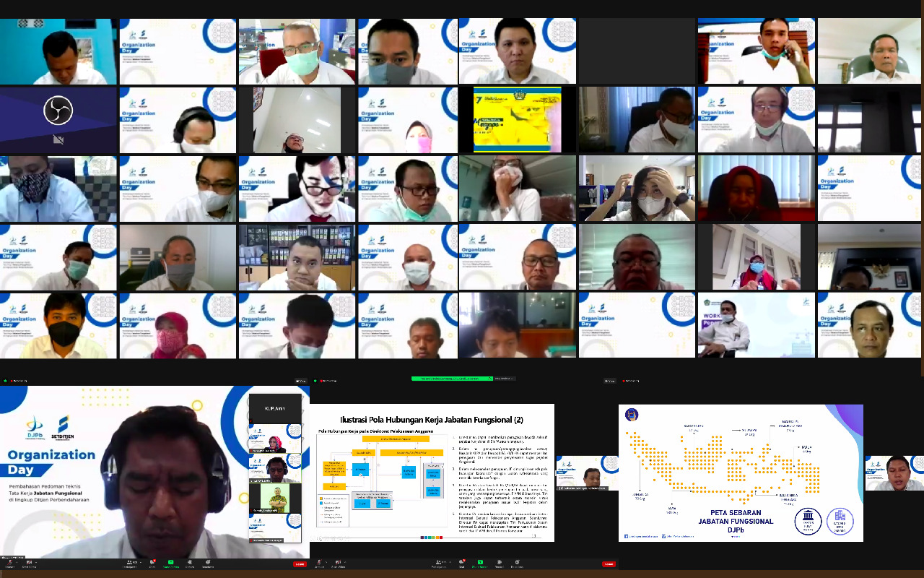The image size is (924, 578).
Task: Unmute microphone in the Organization Day speaker window
Action: [x=9, y=564]
